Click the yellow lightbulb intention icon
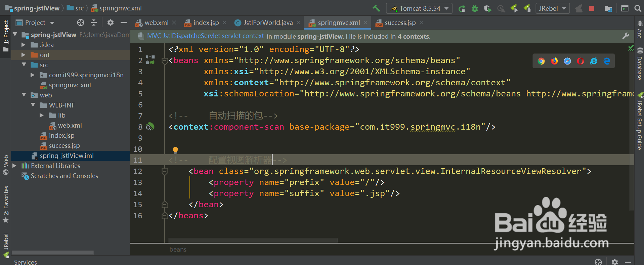Image resolution: width=644 pixels, height=265 pixels. [x=175, y=150]
